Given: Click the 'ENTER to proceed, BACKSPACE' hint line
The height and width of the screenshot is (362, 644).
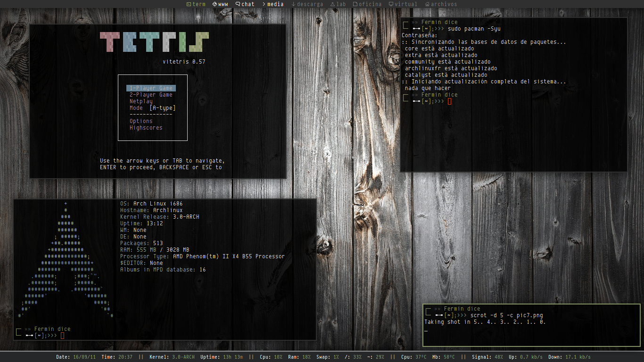Looking at the screenshot, I should (161, 167).
